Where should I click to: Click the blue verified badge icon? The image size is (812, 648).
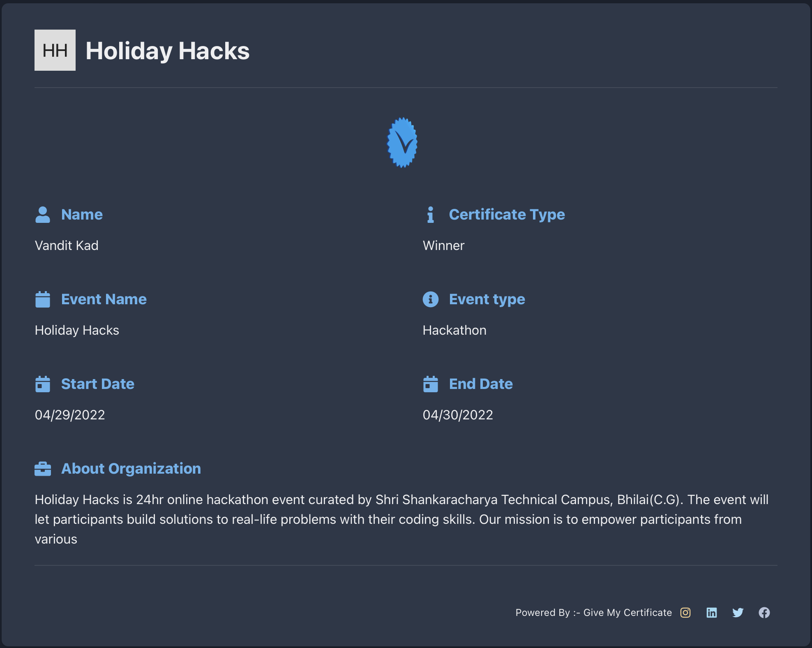pyautogui.click(x=402, y=143)
